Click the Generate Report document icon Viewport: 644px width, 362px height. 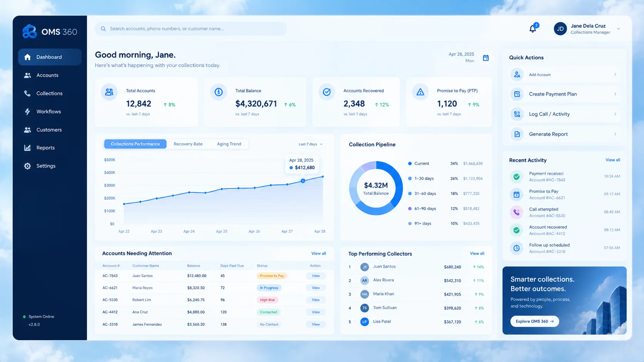coord(517,134)
